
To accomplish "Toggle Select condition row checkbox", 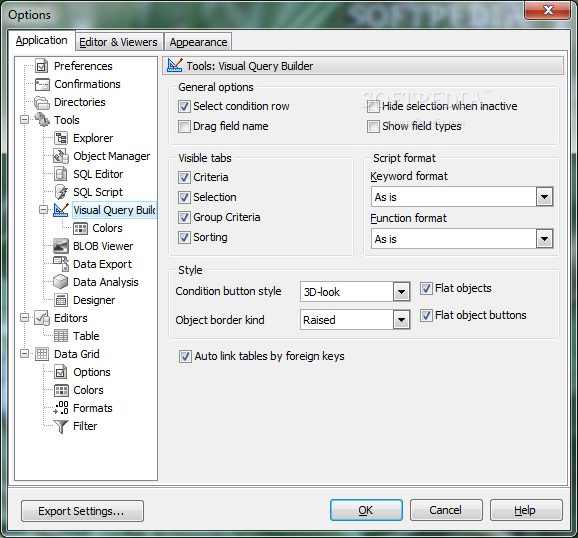I will [184, 107].
